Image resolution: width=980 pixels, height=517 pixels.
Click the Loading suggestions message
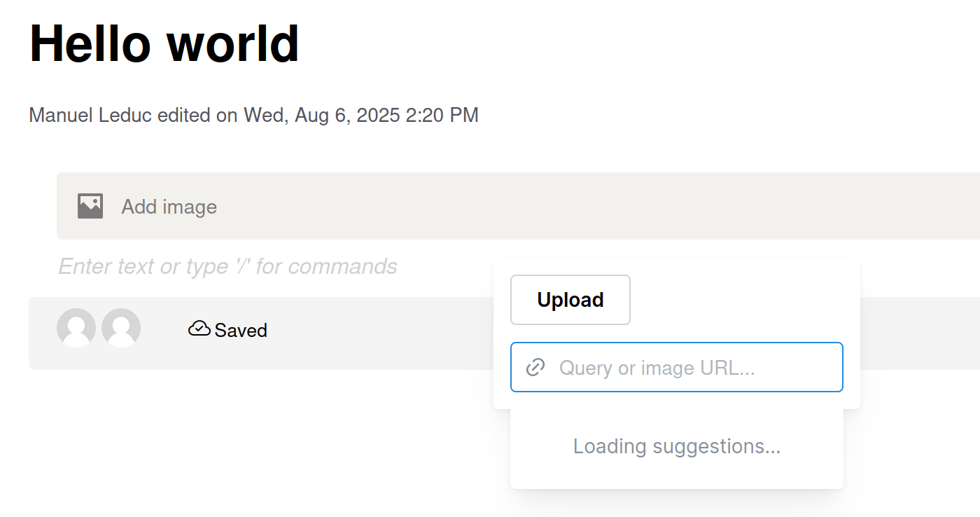(677, 446)
